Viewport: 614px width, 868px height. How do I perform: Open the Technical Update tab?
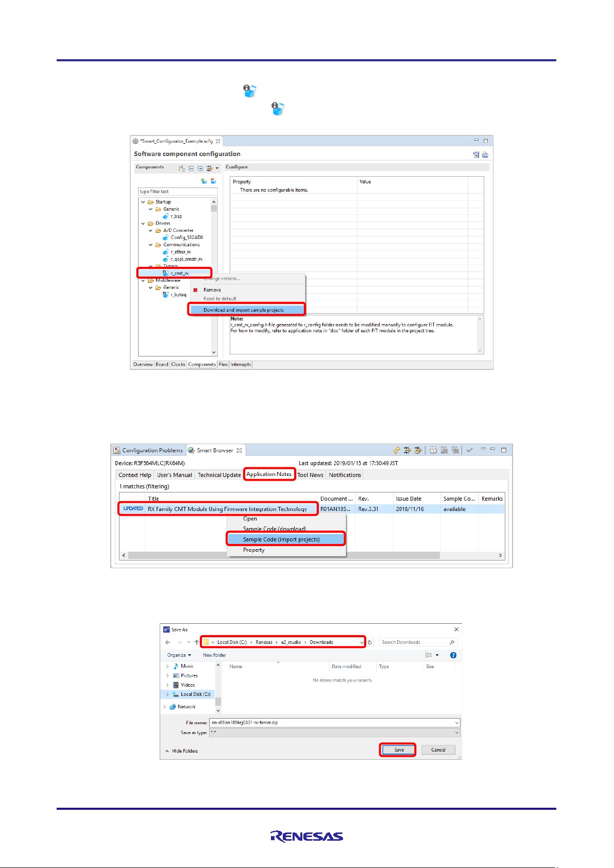219,475
